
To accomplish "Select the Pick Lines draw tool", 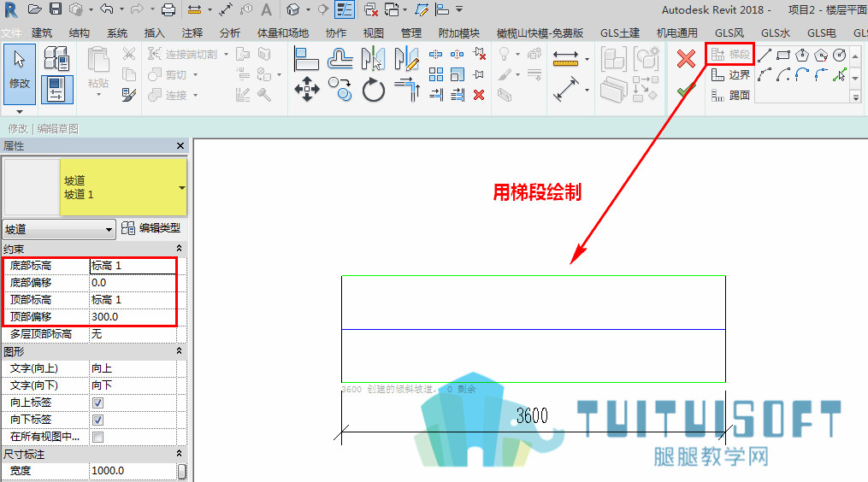I will click(x=840, y=74).
